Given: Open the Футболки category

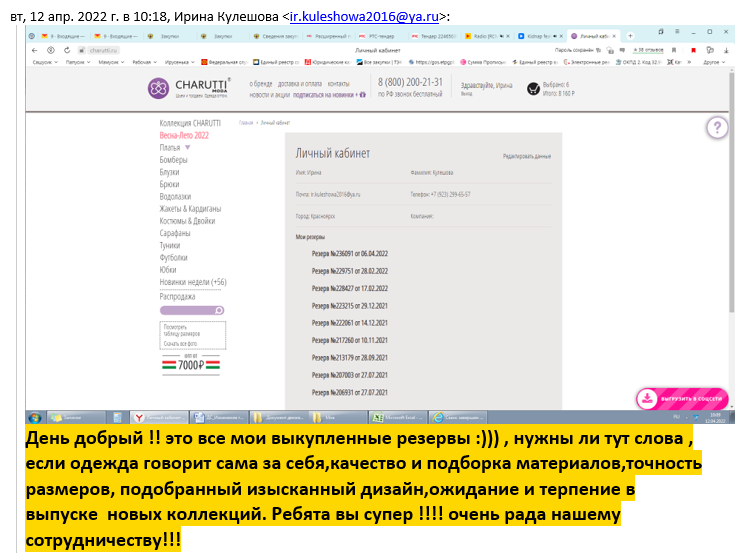Looking at the screenshot, I should click(173, 258).
